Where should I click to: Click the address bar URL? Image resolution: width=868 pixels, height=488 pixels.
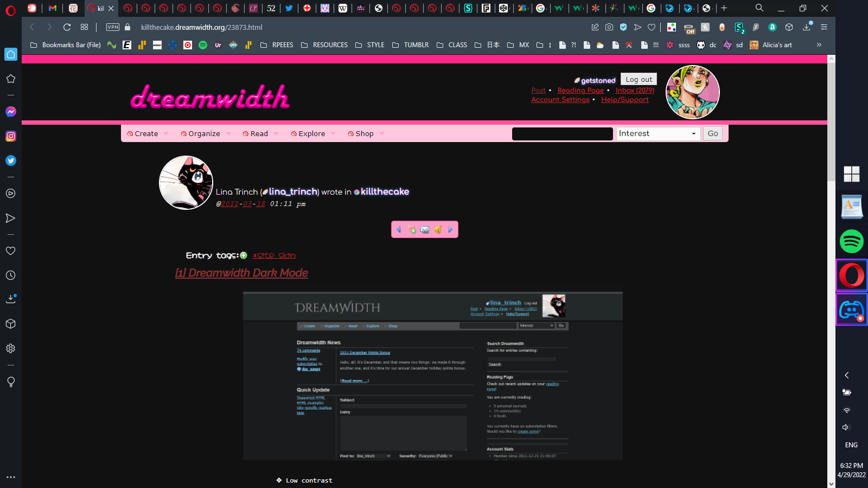(x=201, y=27)
